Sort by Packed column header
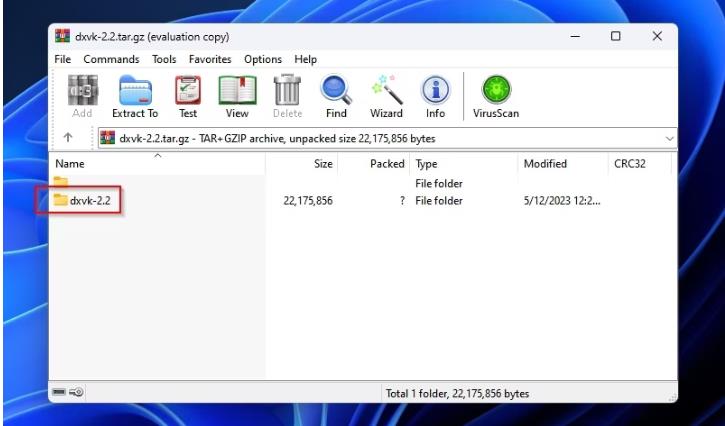The image size is (725, 426). coord(374,164)
